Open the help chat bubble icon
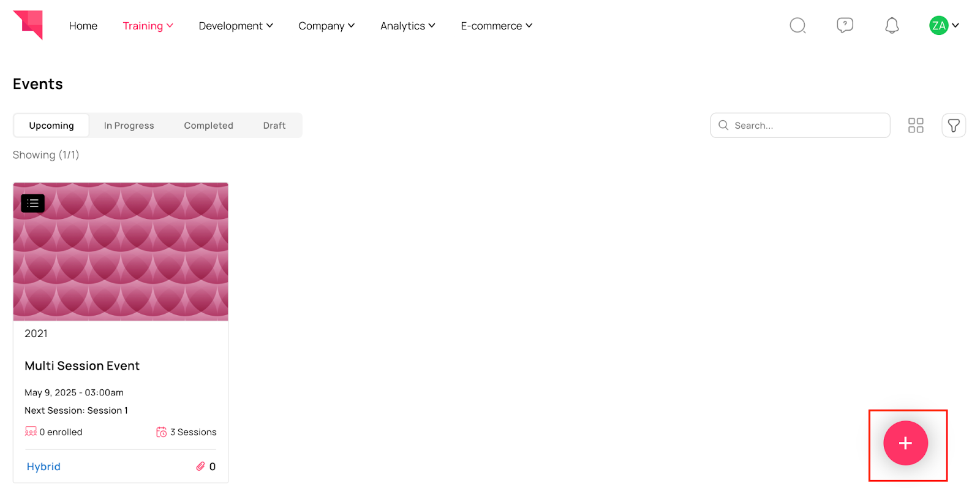The height and width of the screenshot is (488, 980). 845,25
